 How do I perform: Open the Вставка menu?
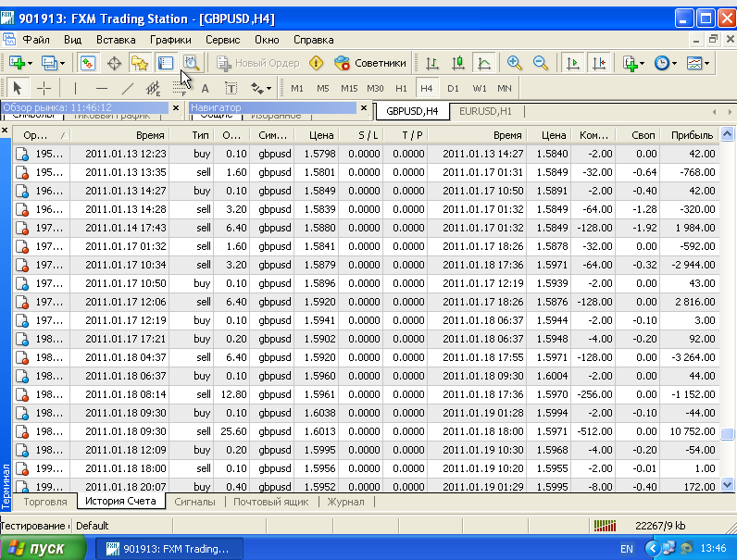[x=116, y=40]
